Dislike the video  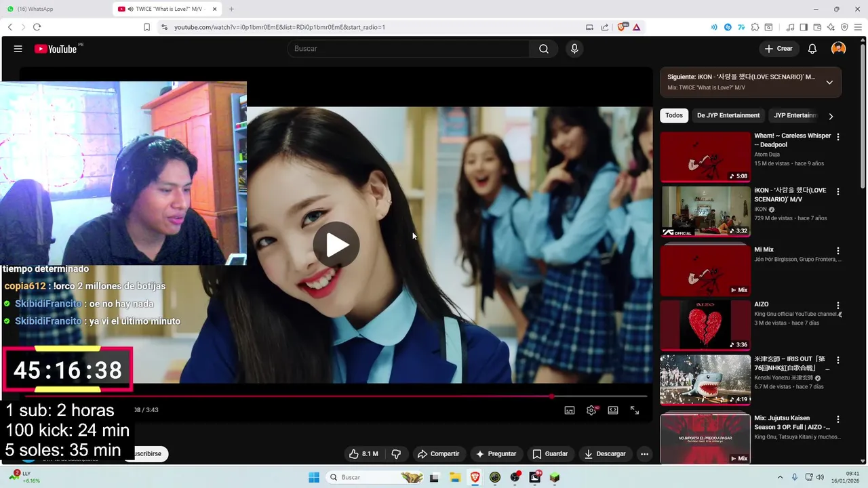[397, 454]
